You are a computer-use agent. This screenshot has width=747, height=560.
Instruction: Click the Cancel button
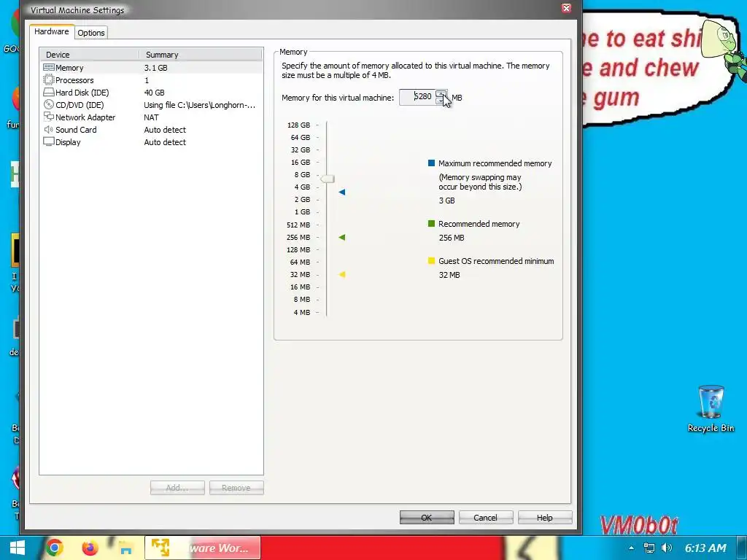tap(485, 517)
